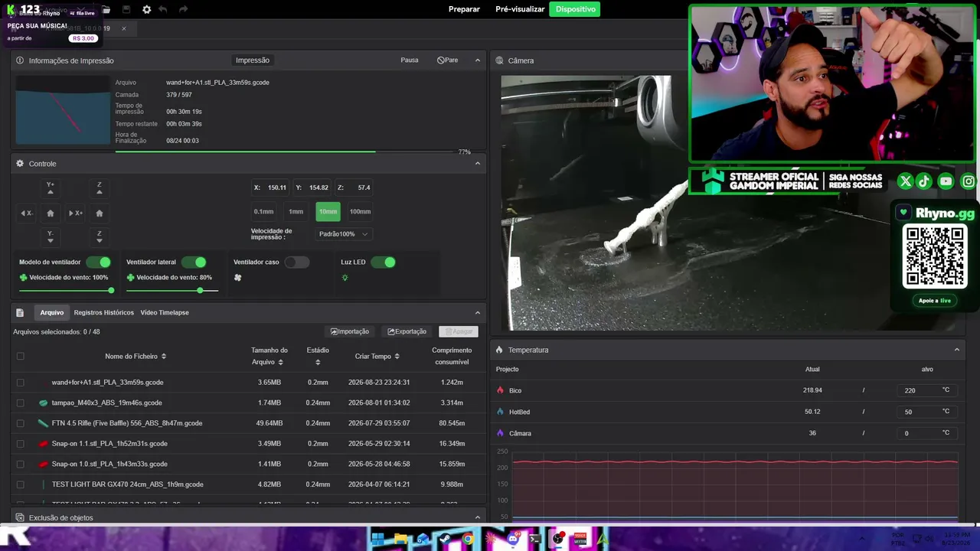Lower the Z axis with down arrow
This screenshot has height=551, width=980.
pos(100,236)
